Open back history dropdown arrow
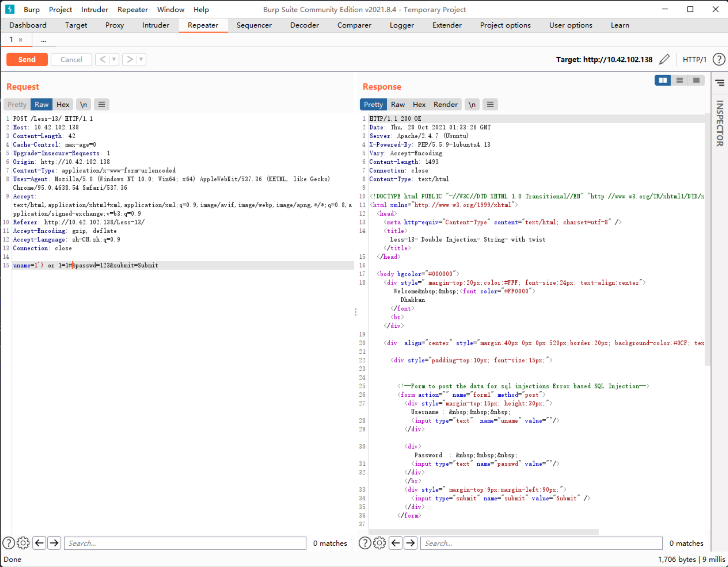Viewport: 728px width, 567px height. tap(114, 59)
